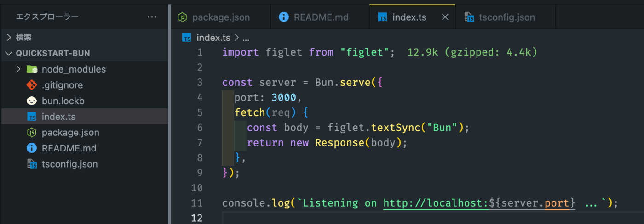The image size is (644, 224).
Task: Collapse the QUICKSTART-BUN folder section
Action: [84, 53]
